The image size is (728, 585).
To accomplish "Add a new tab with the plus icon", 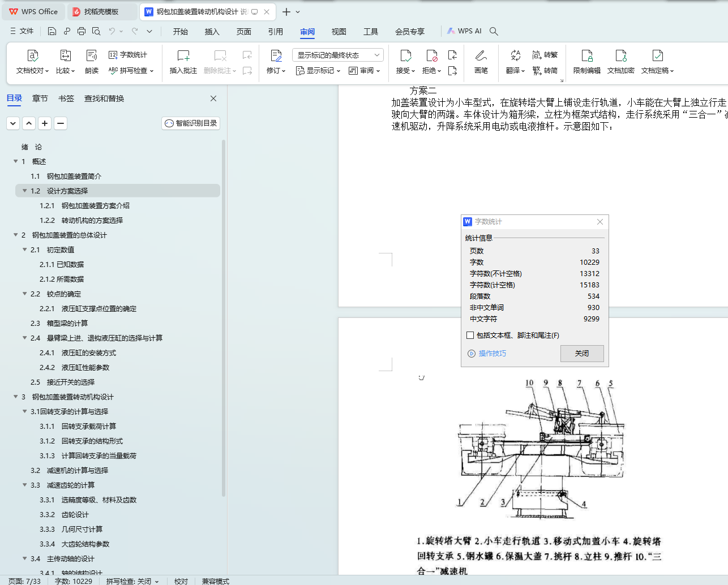I will pyautogui.click(x=286, y=12).
